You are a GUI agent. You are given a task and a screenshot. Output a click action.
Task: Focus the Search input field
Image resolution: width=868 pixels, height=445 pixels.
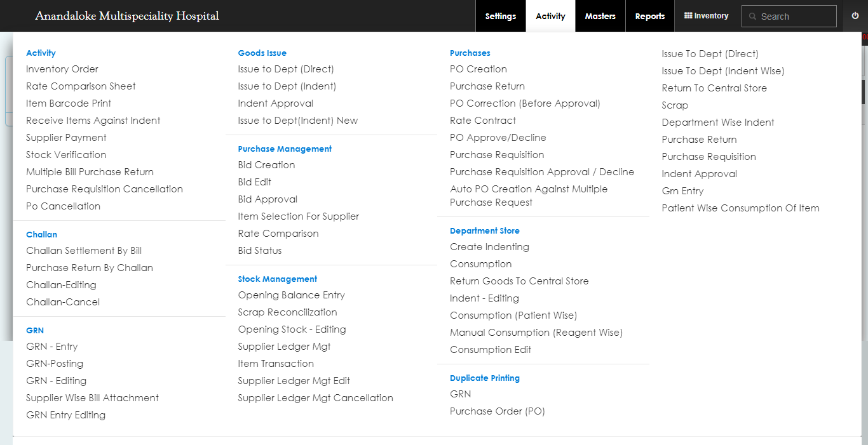tap(796, 17)
